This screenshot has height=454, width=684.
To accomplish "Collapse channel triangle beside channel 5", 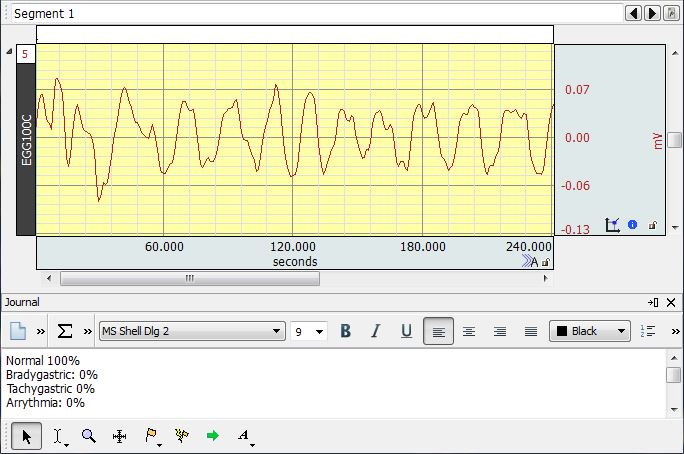I will (9, 52).
